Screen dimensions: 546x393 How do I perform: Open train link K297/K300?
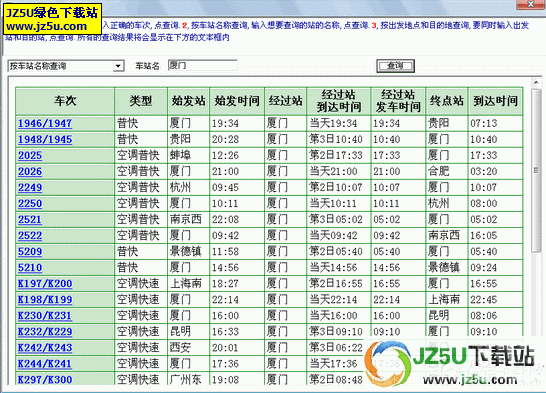pos(45,379)
